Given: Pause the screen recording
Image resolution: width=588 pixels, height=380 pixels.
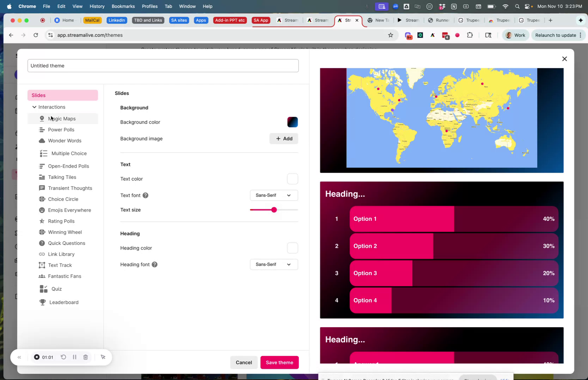Looking at the screenshot, I should click(74, 357).
